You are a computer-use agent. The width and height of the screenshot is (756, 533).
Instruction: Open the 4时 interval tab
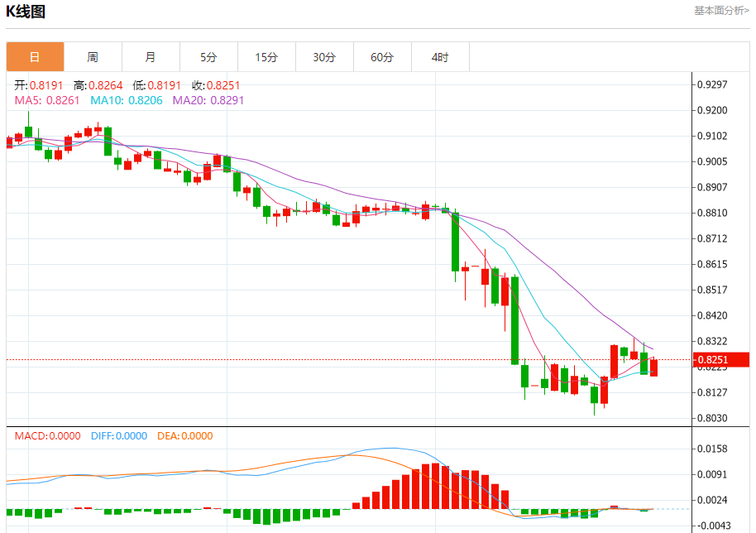click(x=440, y=57)
